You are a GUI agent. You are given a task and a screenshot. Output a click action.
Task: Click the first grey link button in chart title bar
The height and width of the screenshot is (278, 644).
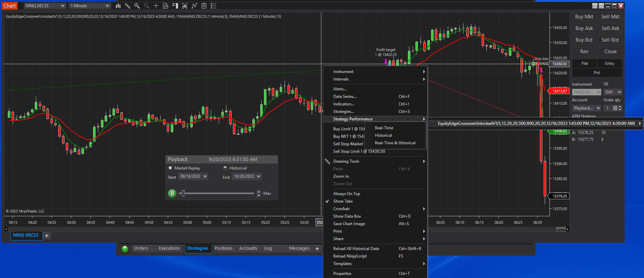point(595,6)
